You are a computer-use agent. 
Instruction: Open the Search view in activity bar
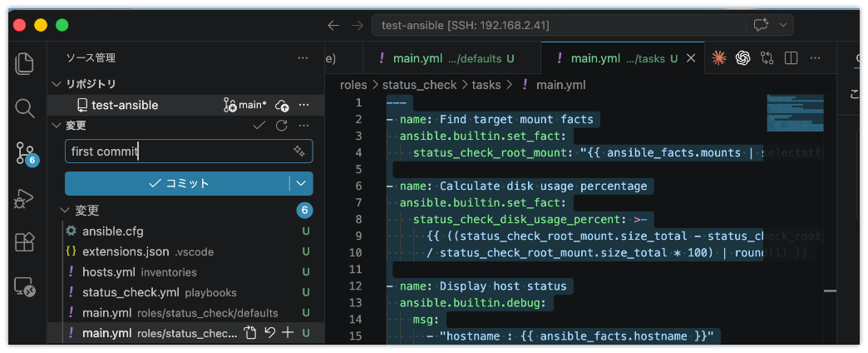point(24,108)
